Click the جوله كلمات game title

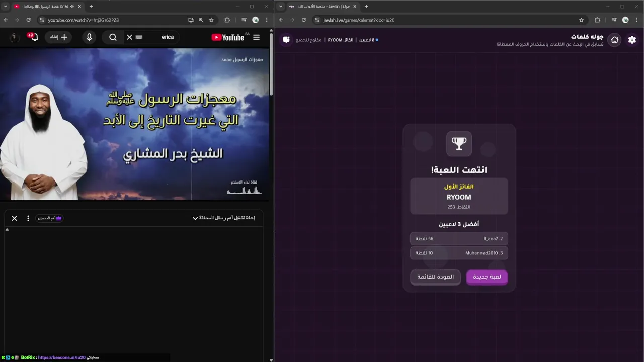(587, 37)
